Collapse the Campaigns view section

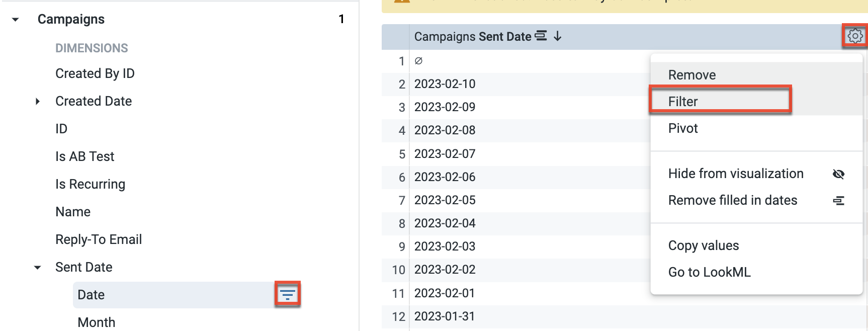point(16,20)
